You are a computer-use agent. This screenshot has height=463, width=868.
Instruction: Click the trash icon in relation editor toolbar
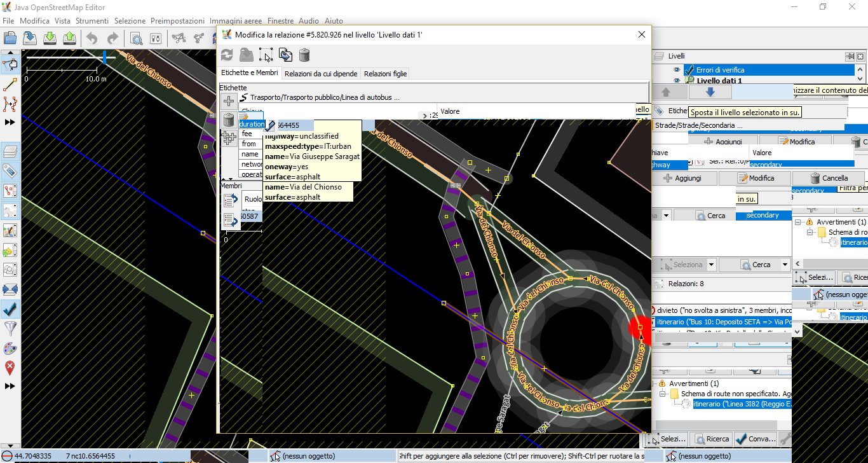[x=304, y=55]
